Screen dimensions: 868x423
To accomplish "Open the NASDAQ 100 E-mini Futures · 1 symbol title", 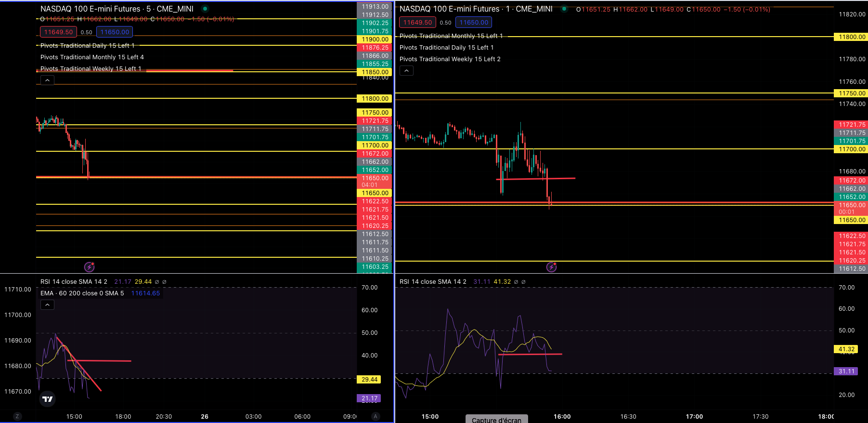I will (x=476, y=9).
